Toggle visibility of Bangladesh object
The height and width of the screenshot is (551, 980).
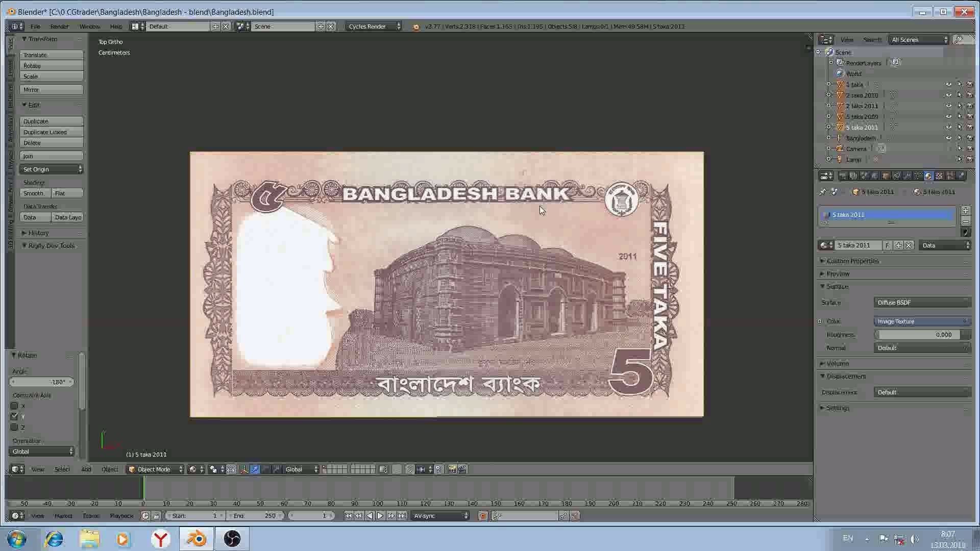tap(948, 138)
